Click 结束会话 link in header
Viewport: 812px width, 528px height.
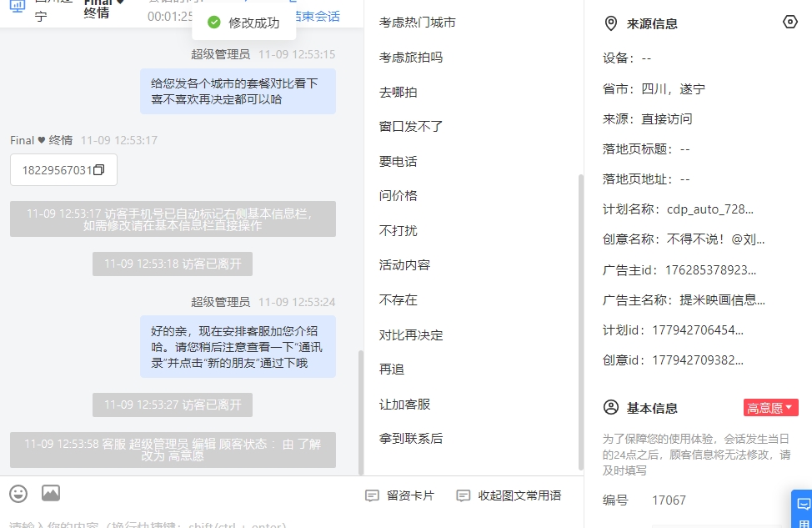(x=318, y=17)
